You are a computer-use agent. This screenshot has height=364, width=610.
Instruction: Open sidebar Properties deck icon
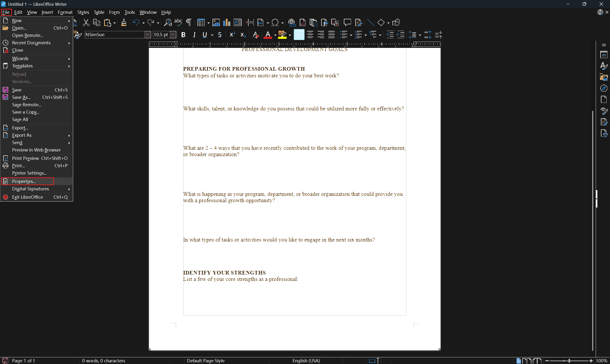click(604, 55)
